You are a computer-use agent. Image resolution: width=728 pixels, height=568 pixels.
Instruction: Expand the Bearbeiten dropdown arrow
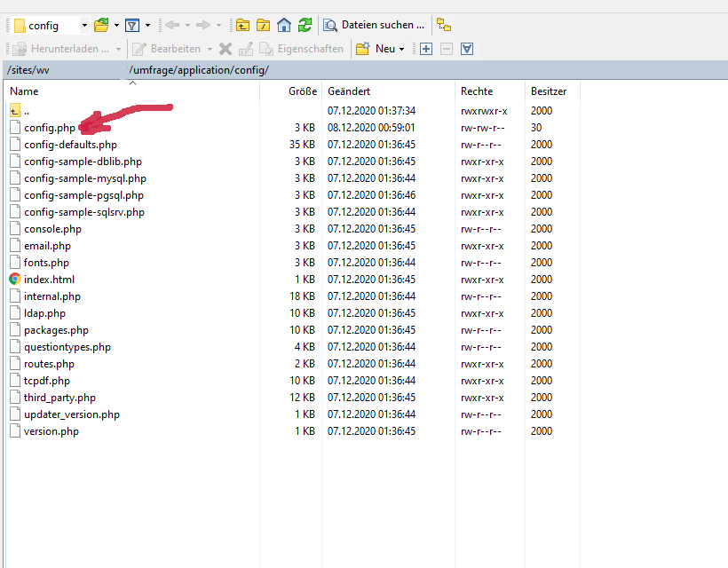(210, 49)
